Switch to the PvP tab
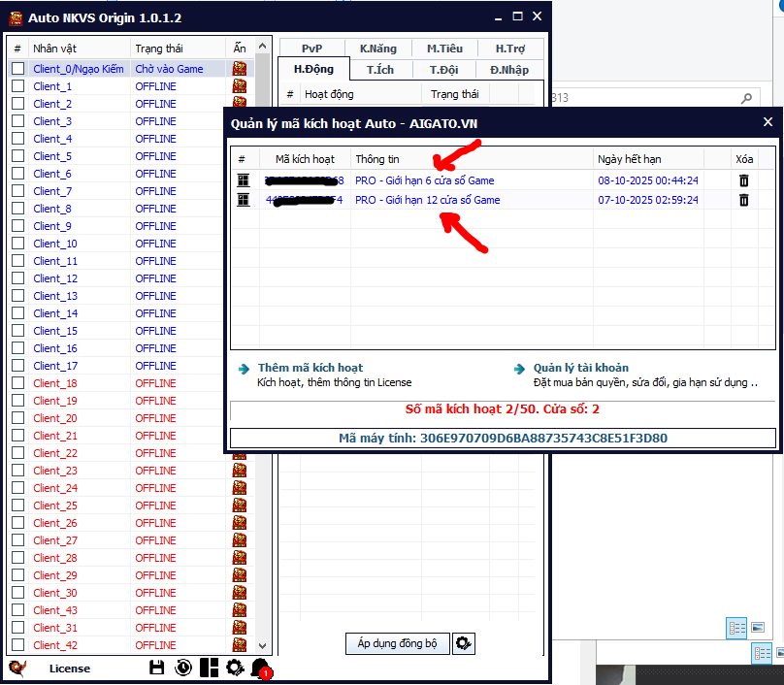The height and width of the screenshot is (685, 784). coord(312,49)
